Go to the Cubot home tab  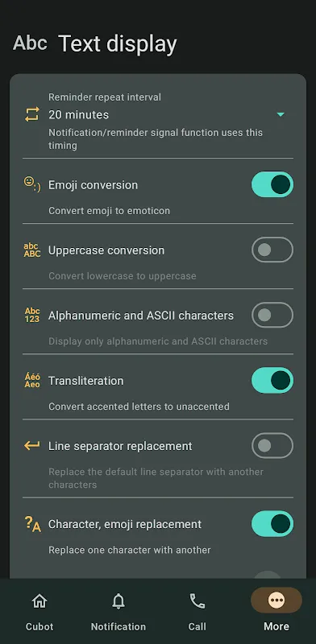click(x=39, y=611)
